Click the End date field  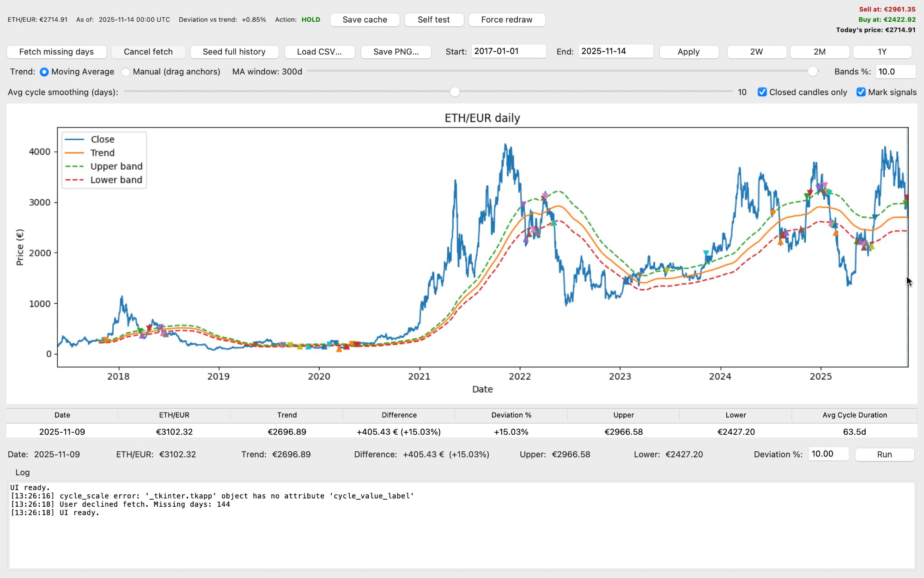pyautogui.click(x=615, y=51)
